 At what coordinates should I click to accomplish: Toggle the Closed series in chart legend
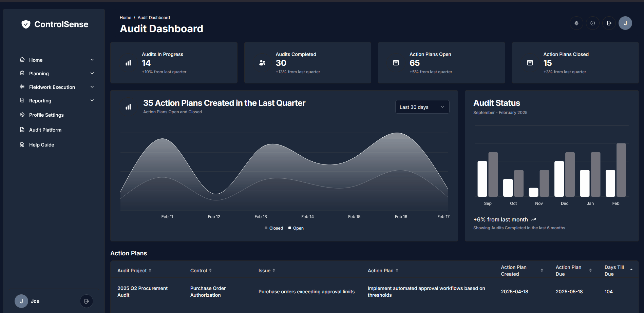[274, 228]
